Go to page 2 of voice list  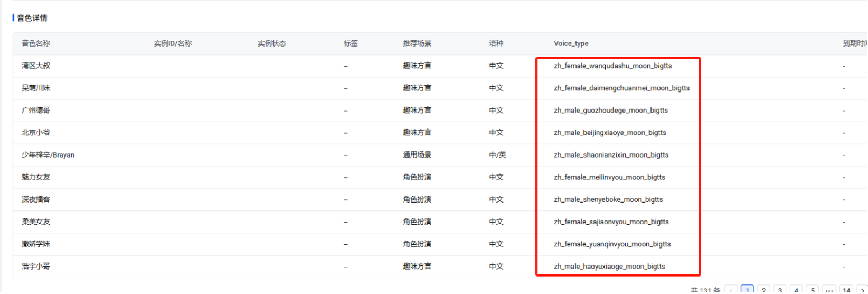[763, 290]
